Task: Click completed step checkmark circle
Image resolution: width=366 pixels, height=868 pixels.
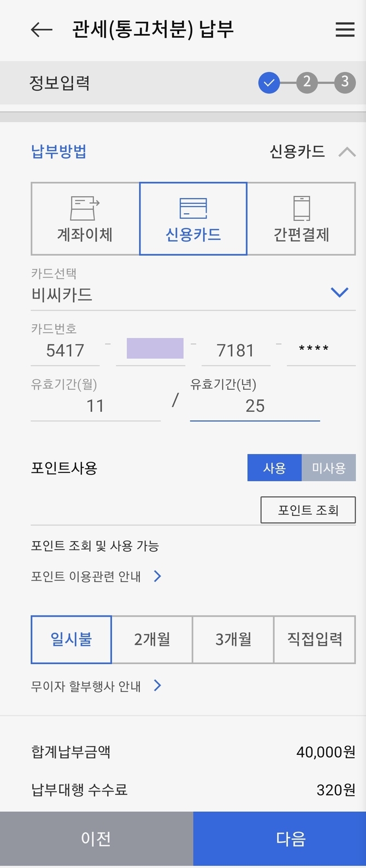Action: pos(269,83)
